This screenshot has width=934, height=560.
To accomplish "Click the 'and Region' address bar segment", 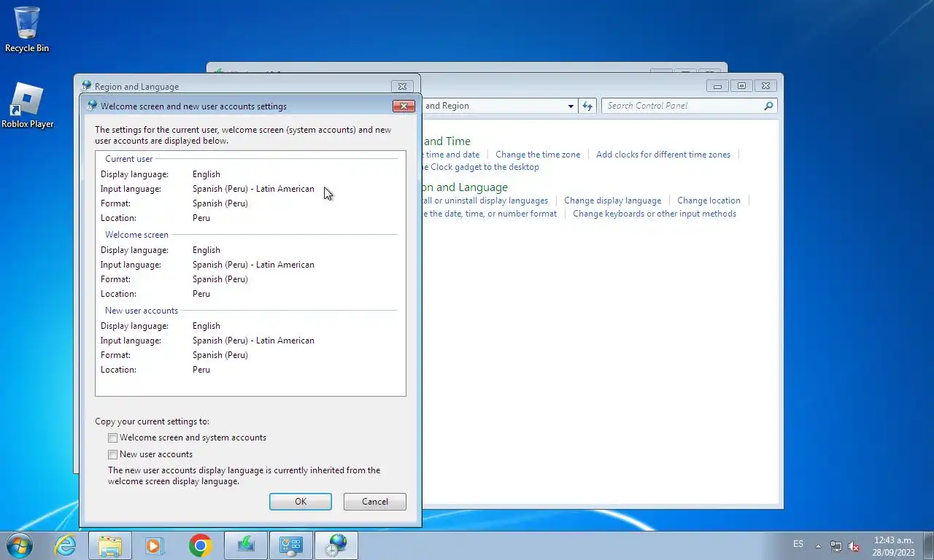I will click(447, 106).
